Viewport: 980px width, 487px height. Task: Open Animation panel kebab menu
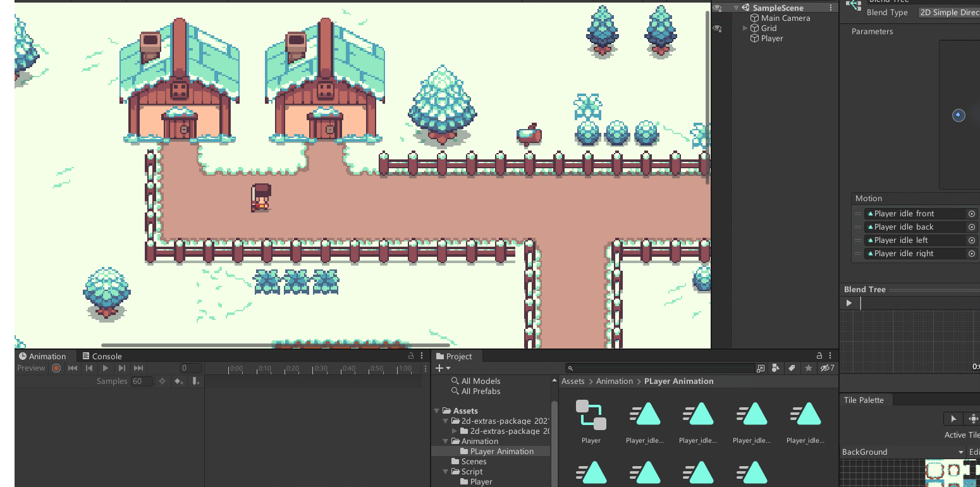(x=422, y=356)
